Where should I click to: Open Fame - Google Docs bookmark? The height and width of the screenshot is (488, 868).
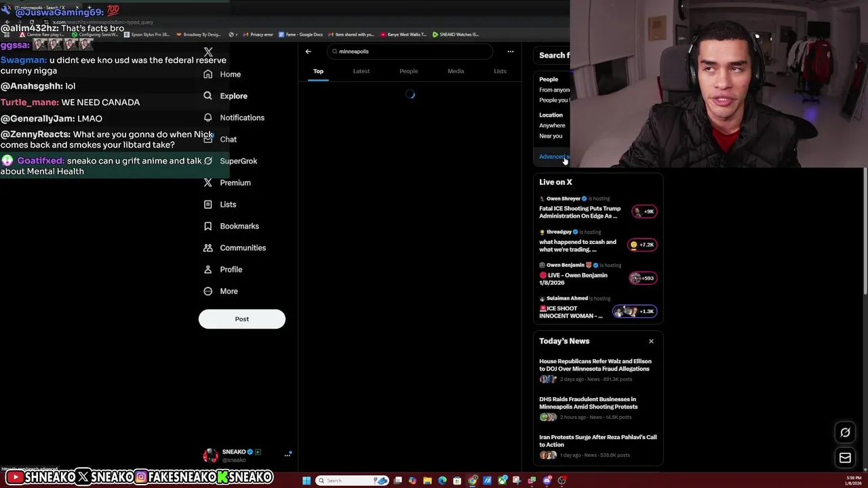coord(300,35)
